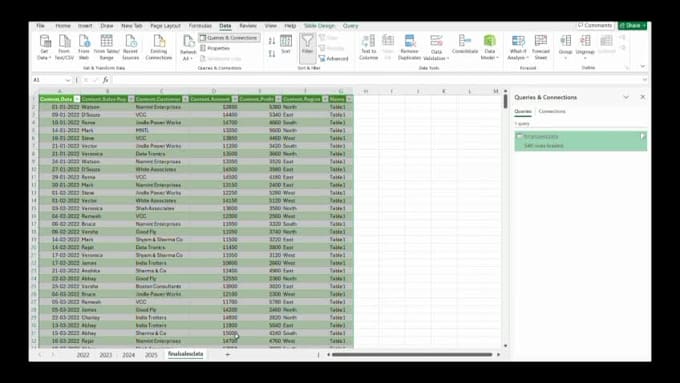
Task: Click the horizontal scrollbar at bottom
Action: (412, 354)
